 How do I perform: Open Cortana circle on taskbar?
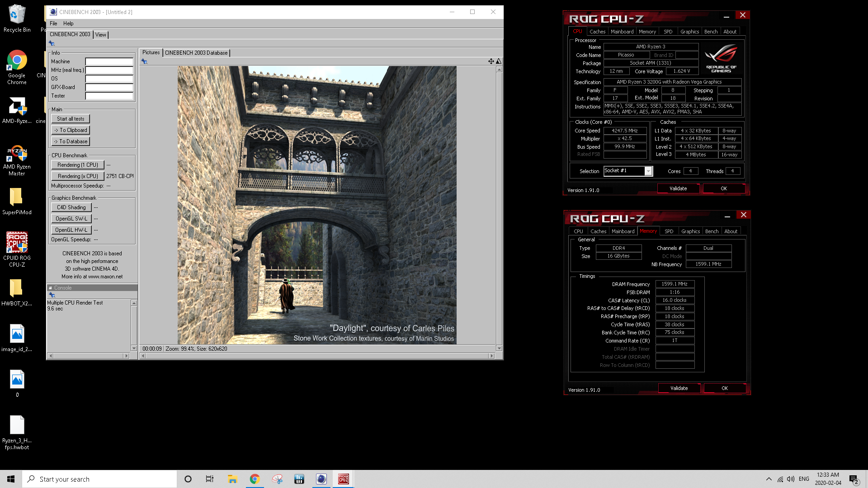point(188,479)
